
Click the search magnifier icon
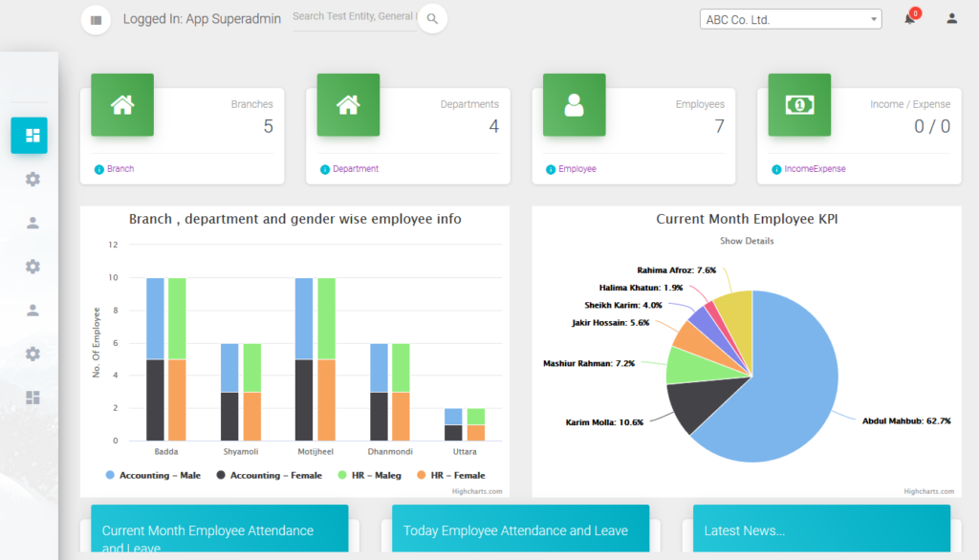click(x=430, y=18)
